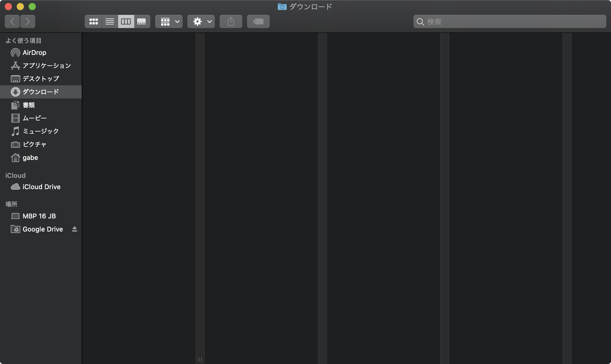
Task: Switch to Cover Flow view
Action: pyautogui.click(x=142, y=21)
